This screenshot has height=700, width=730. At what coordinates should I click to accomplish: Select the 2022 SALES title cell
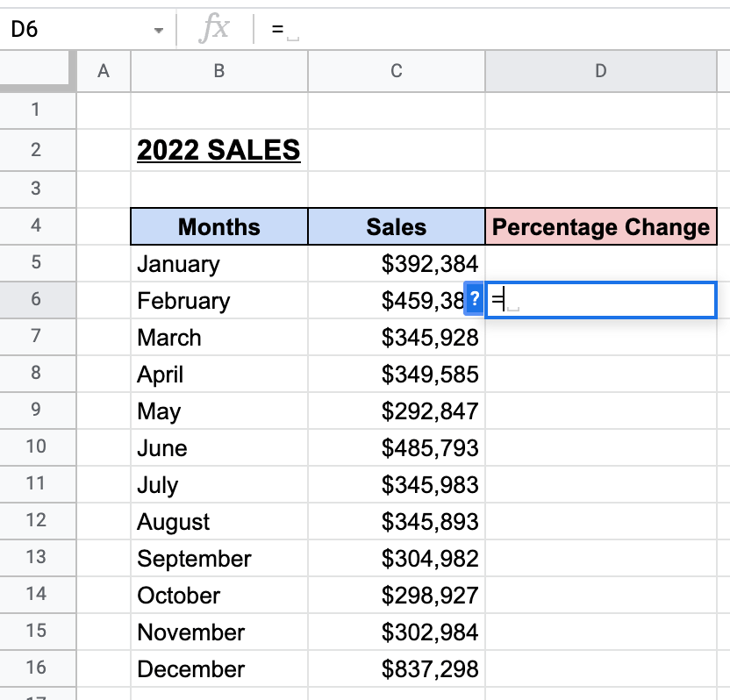[x=218, y=152]
